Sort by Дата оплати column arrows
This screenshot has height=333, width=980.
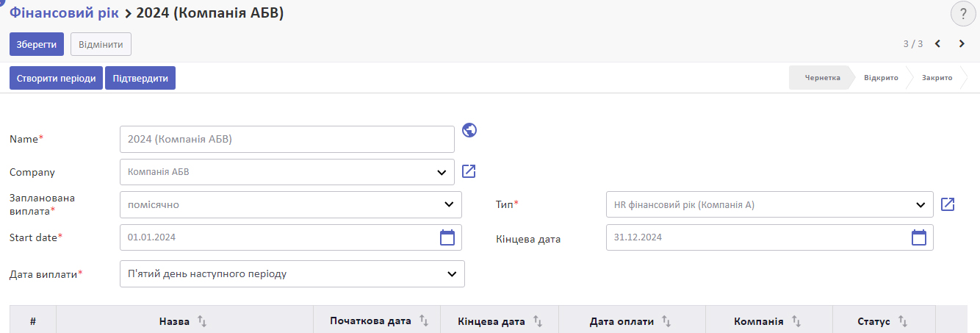tap(667, 321)
